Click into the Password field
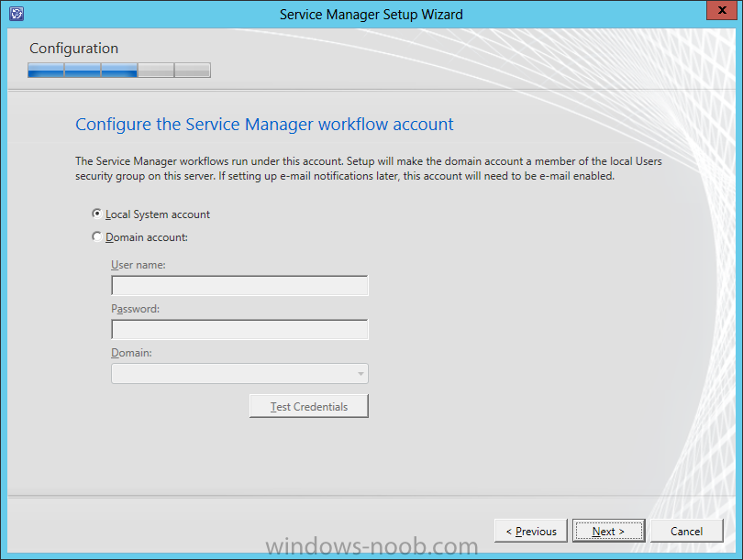Image resolution: width=743 pixels, height=560 pixels. pos(239,329)
